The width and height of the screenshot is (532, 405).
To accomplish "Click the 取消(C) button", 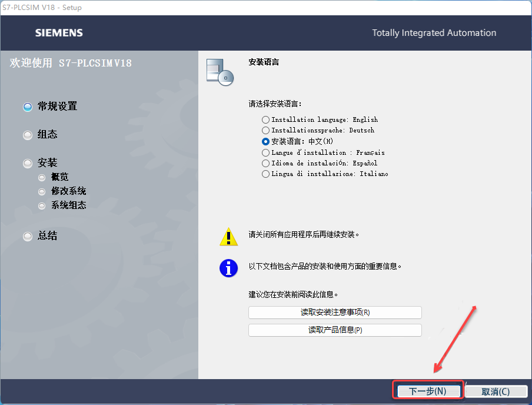I will (x=497, y=390).
